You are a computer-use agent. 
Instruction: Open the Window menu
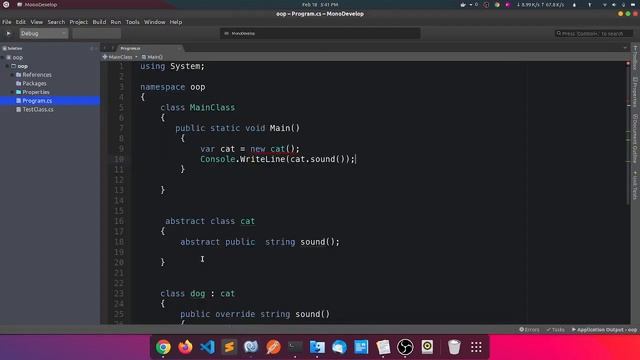[x=155, y=22]
